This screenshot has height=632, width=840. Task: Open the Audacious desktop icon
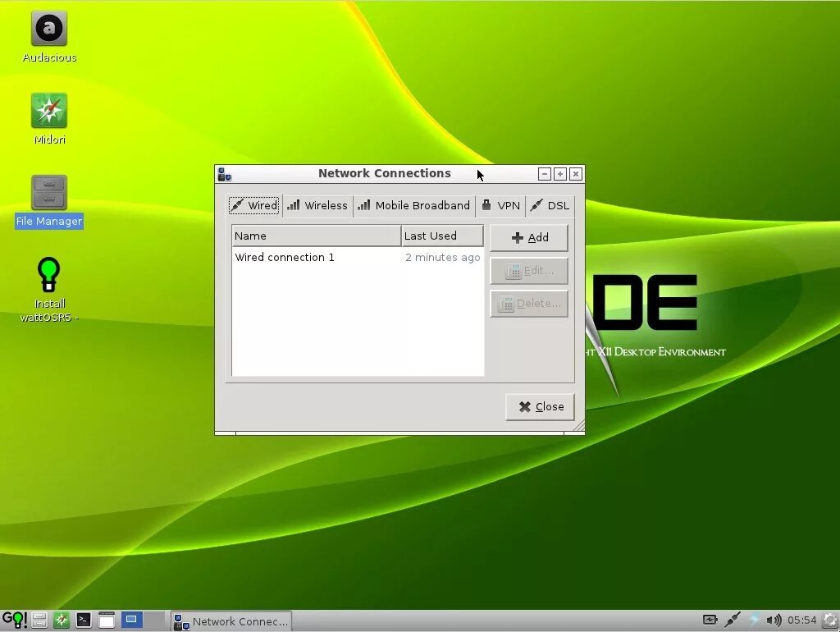tap(48, 37)
